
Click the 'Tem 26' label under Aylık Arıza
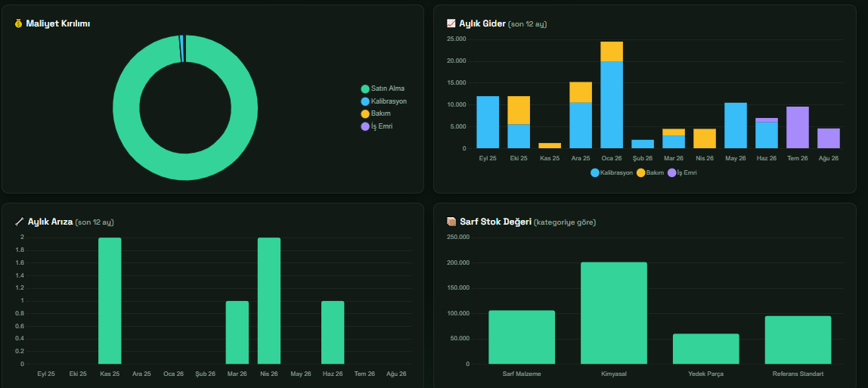pos(364,374)
